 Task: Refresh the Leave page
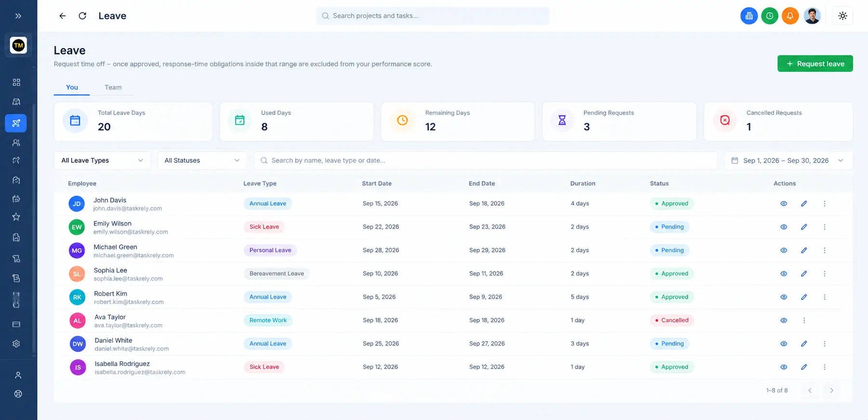coord(82,16)
